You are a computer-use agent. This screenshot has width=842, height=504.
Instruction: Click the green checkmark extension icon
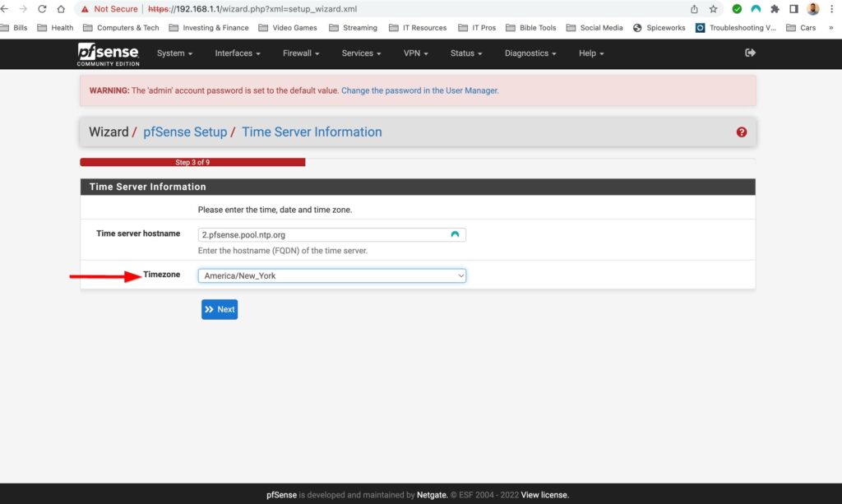[x=737, y=9]
